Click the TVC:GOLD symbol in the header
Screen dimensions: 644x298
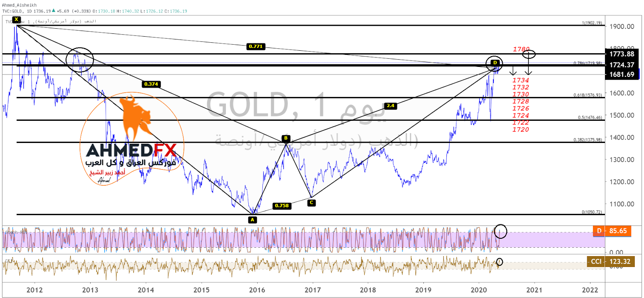(12, 11)
